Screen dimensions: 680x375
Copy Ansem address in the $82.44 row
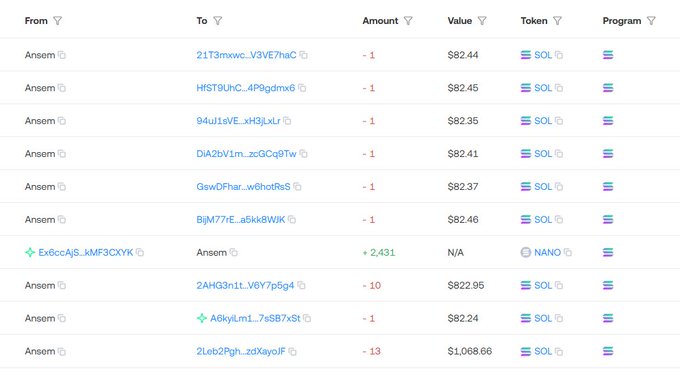click(62, 55)
